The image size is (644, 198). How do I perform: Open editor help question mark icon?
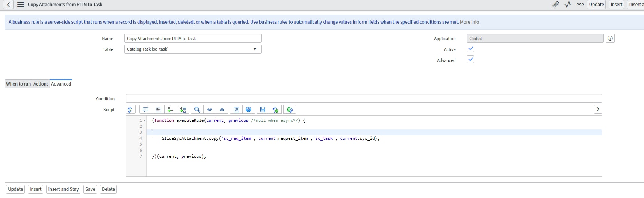click(x=249, y=109)
